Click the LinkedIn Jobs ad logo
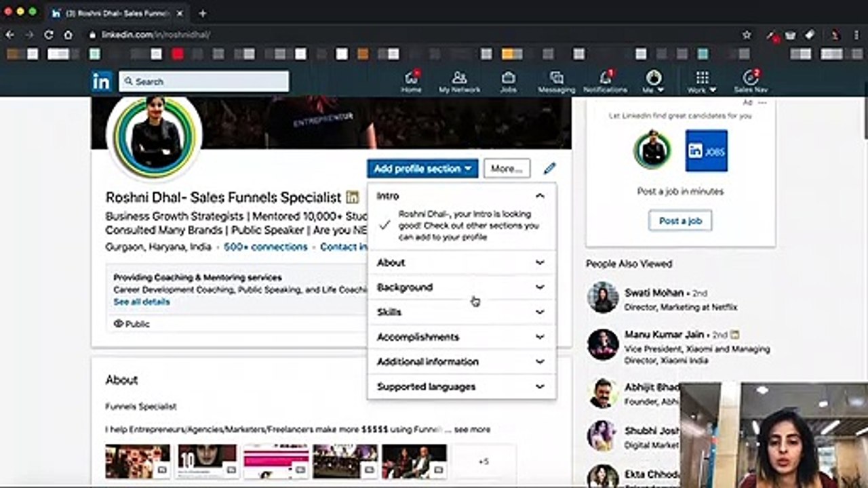Viewport: 868px width, 488px height. [x=706, y=150]
